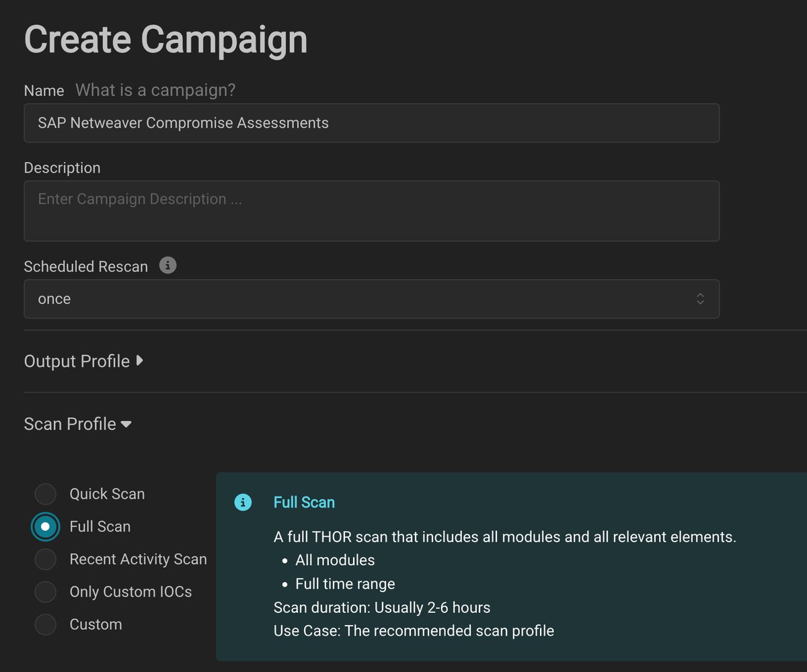Select the Custom scan profile radio
The height and width of the screenshot is (672, 807).
pyautogui.click(x=46, y=624)
